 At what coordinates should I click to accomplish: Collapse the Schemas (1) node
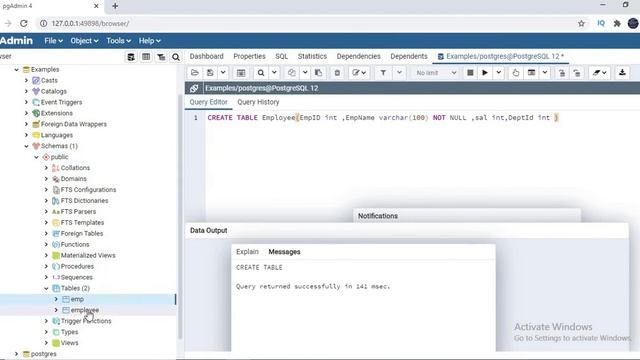(x=27, y=146)
